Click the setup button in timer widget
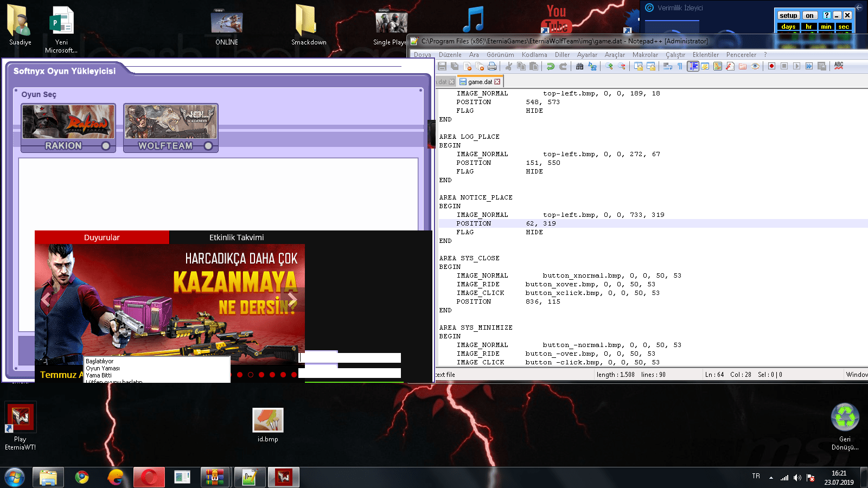The image size is (868, 488). [788, 16]
